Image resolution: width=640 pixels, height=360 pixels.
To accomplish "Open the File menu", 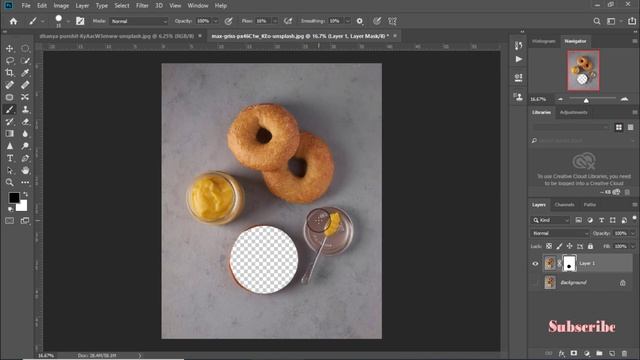I will [26, 6].
